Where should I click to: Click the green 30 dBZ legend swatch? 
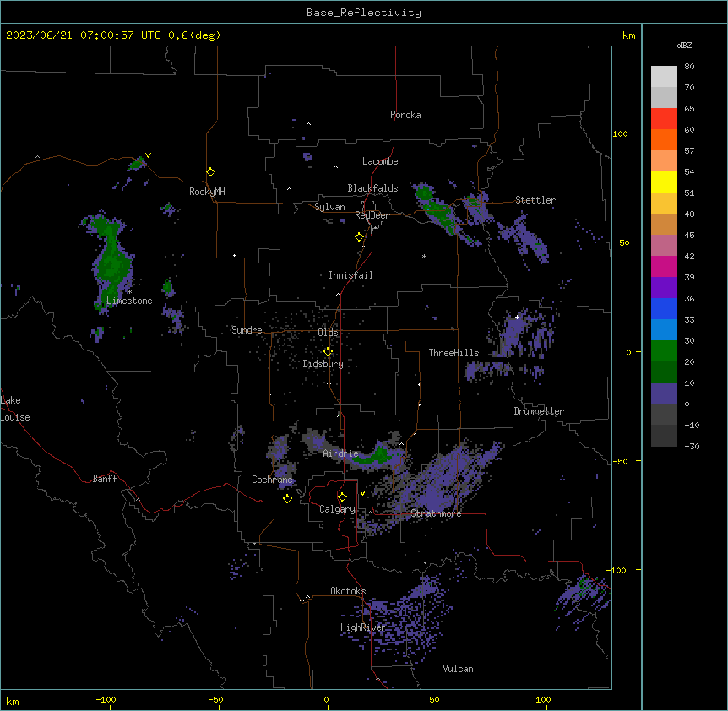click(x=664, y=351)
